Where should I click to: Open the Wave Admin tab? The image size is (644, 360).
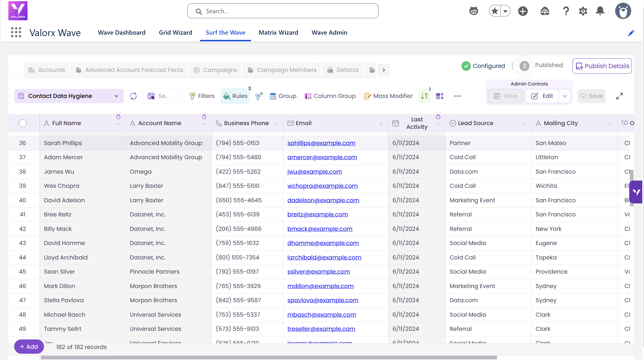point(330,33)
